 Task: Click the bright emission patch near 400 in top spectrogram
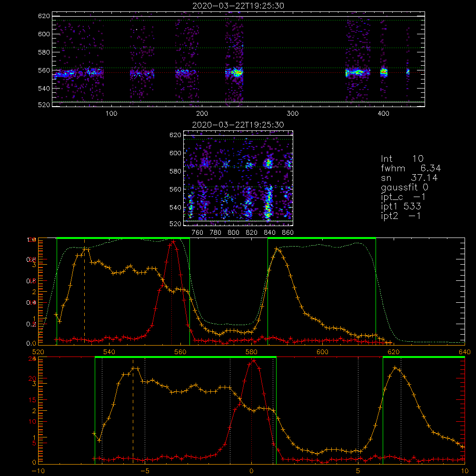[x=384, y=72]
